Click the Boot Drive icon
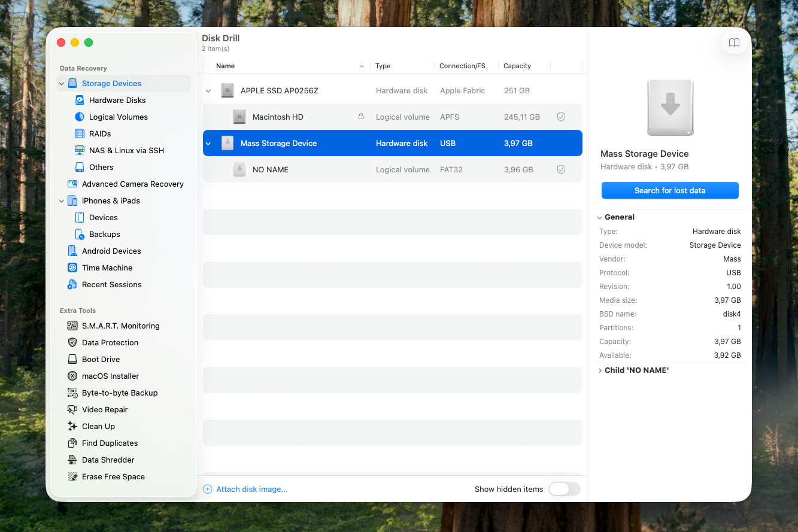The width and height of the screenshot is (798, 532). pyautogui.click(x=72, y=359)
